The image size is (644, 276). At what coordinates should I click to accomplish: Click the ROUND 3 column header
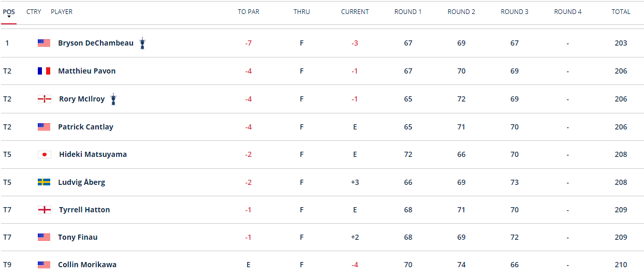click(x=514, y=12)
